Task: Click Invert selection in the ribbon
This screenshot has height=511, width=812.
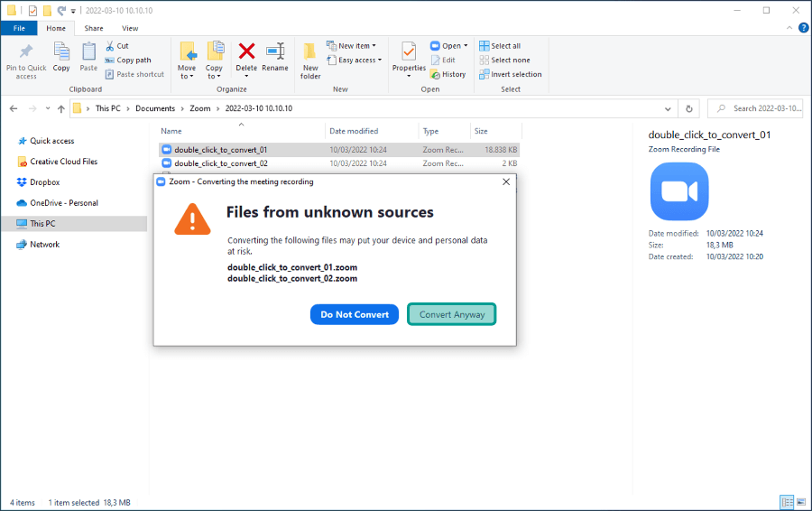Action: [x=511, y=74]
